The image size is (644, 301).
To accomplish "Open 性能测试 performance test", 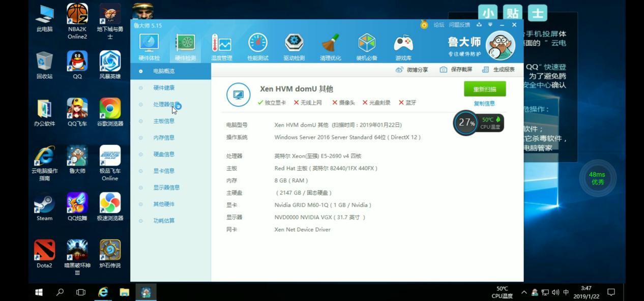I will coord(257,46).
